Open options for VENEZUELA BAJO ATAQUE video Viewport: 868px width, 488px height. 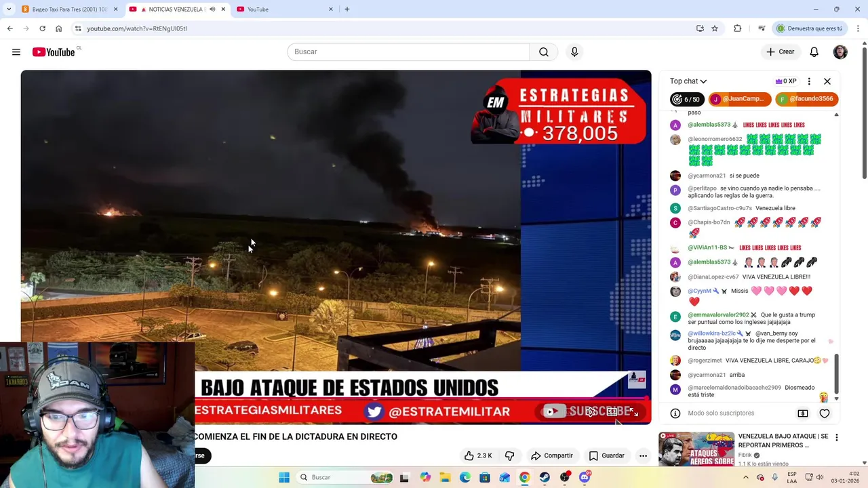click(x=837, y=437)
